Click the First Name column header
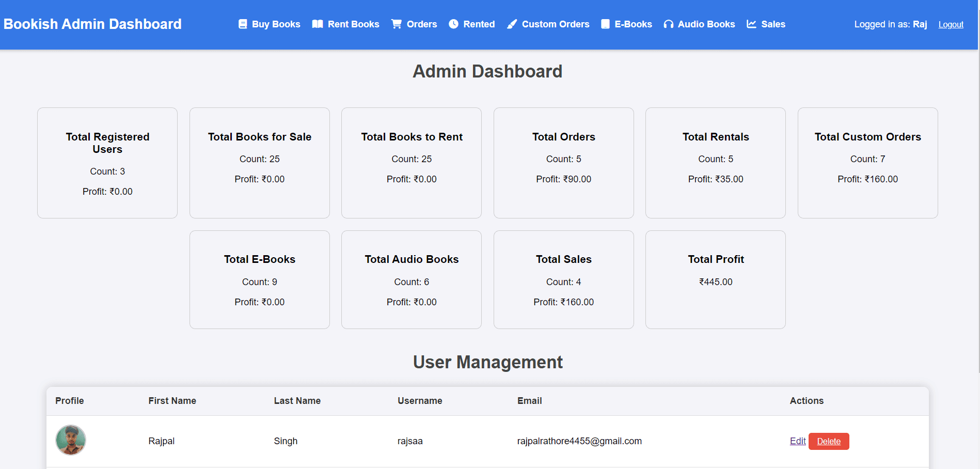The height and width of the screenshot is (469, 980). [172, 401]
